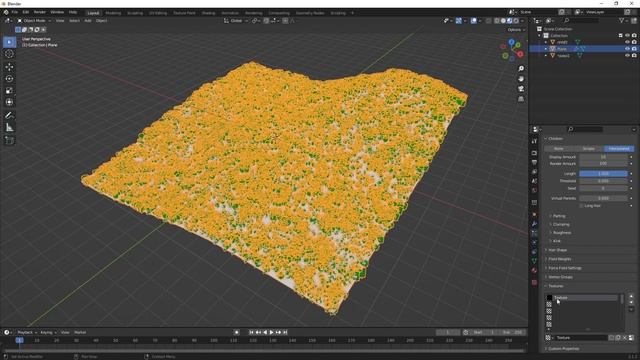Screen dimensions: 640x360
Task: Toggle viewport visibility of first outliner object
Action: tap(627, 42)
